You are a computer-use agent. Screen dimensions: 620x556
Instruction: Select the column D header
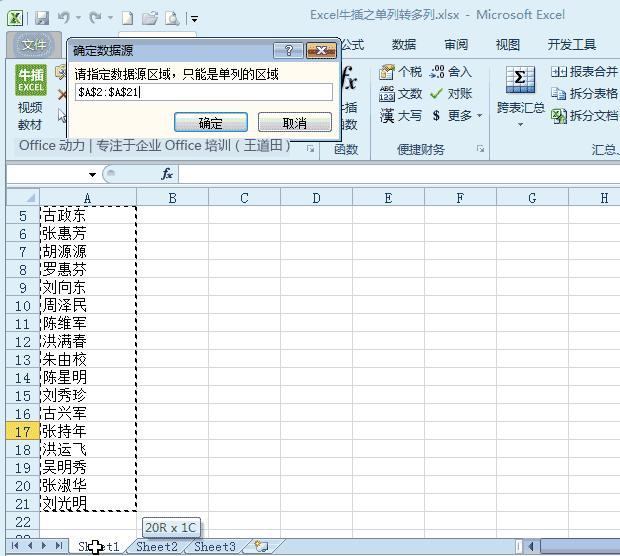316,198
